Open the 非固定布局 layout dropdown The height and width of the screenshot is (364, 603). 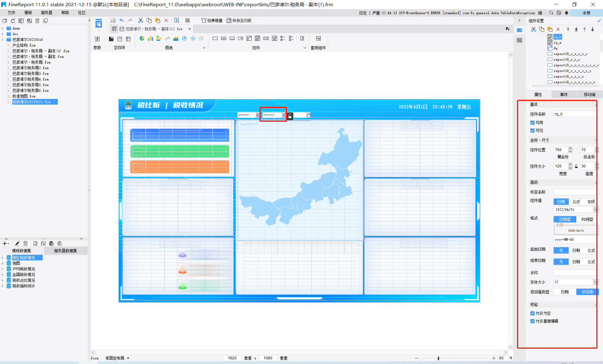point(128,358)
